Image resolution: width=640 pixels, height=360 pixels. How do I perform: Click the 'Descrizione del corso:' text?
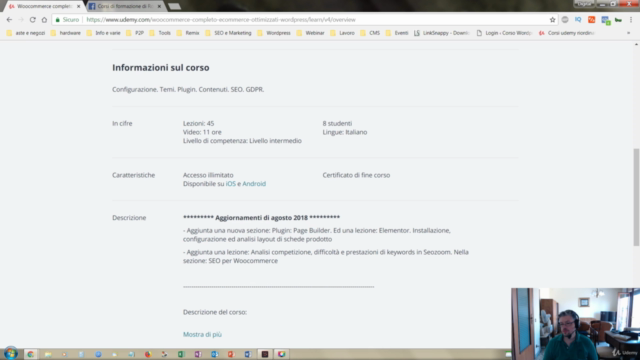click(215, 312)
